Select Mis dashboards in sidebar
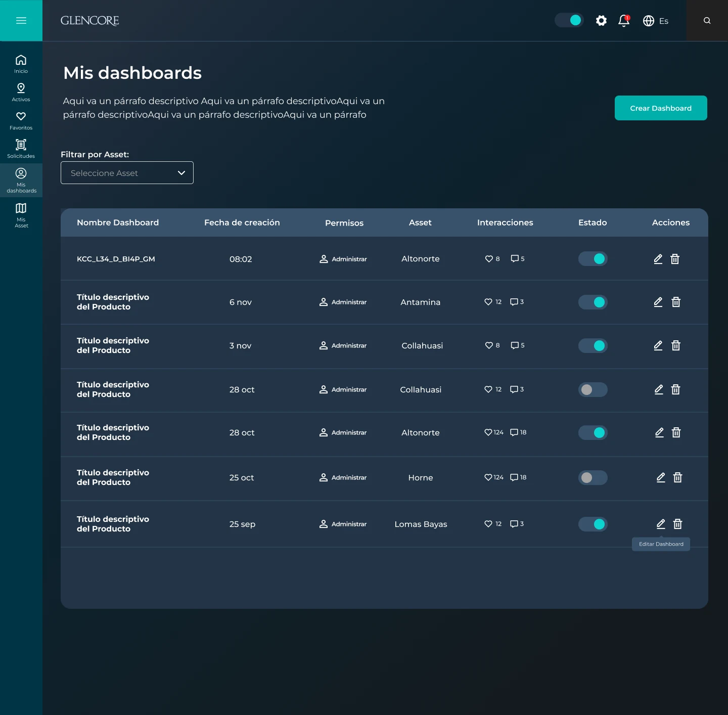728x715 pixels. pyautogui.click(x=21, y=180)
